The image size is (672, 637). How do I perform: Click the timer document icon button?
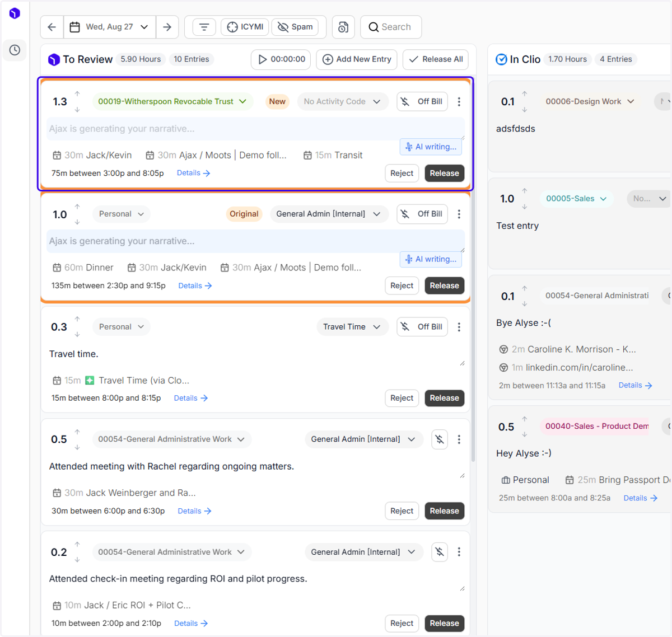343,27
